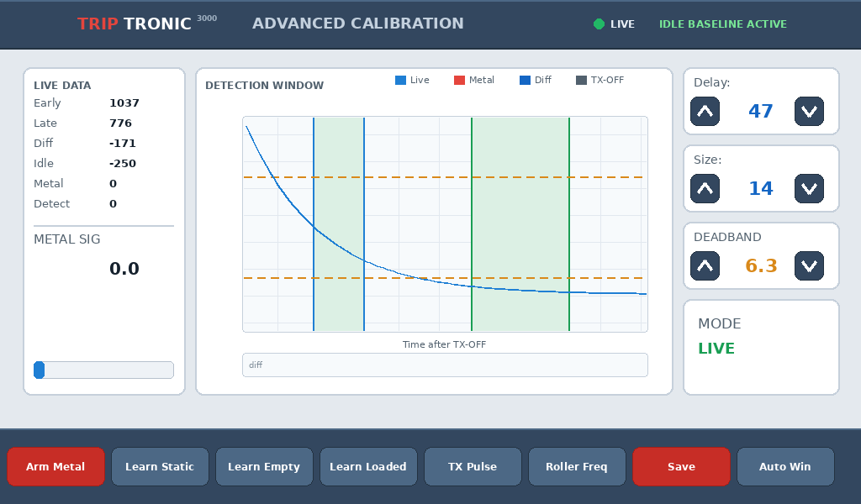
Task: Click the ADVANCED CALIBRATION title
Action: click(358, 24)
